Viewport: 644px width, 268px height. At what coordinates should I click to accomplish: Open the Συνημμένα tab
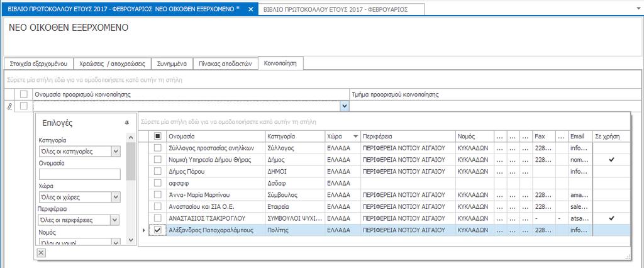coord(172,64)
